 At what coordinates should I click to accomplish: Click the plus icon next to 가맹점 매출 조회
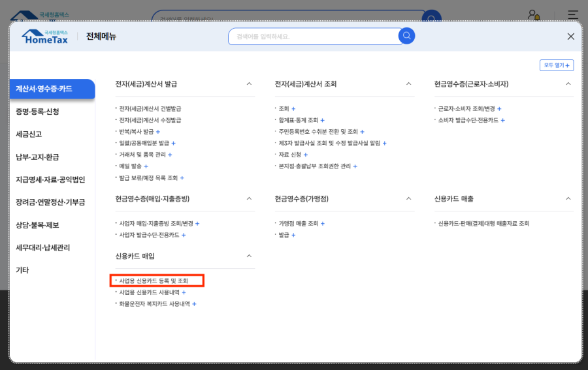pos(322,223)
